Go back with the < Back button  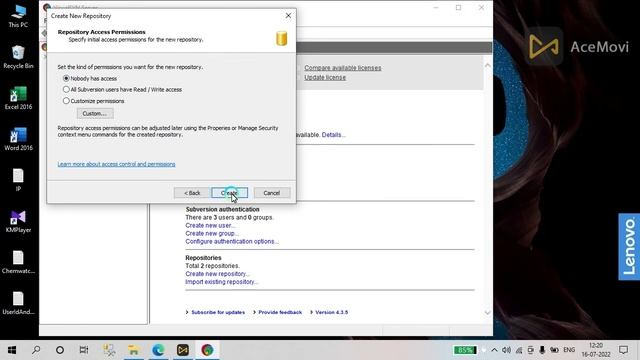[x=192, y=193]
